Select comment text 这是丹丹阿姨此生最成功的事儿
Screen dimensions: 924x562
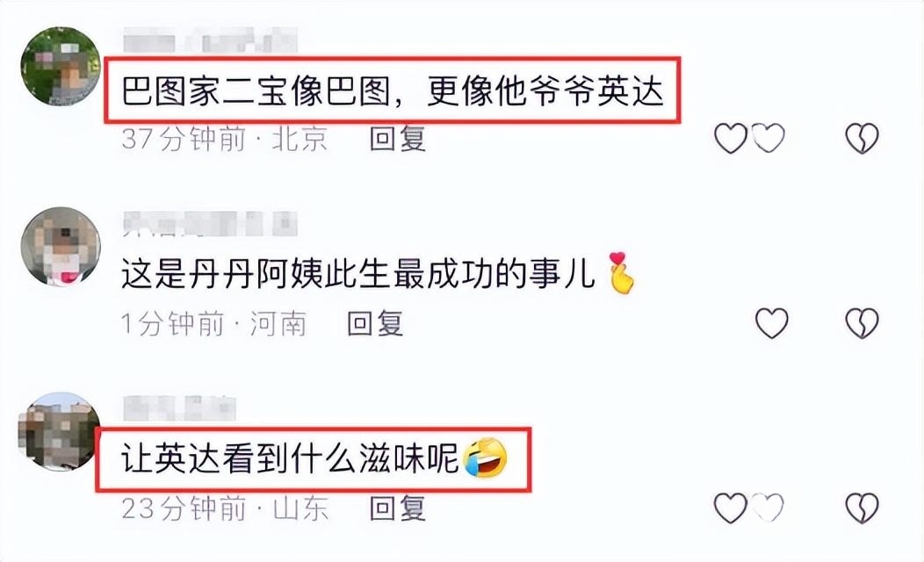(358, 275)
